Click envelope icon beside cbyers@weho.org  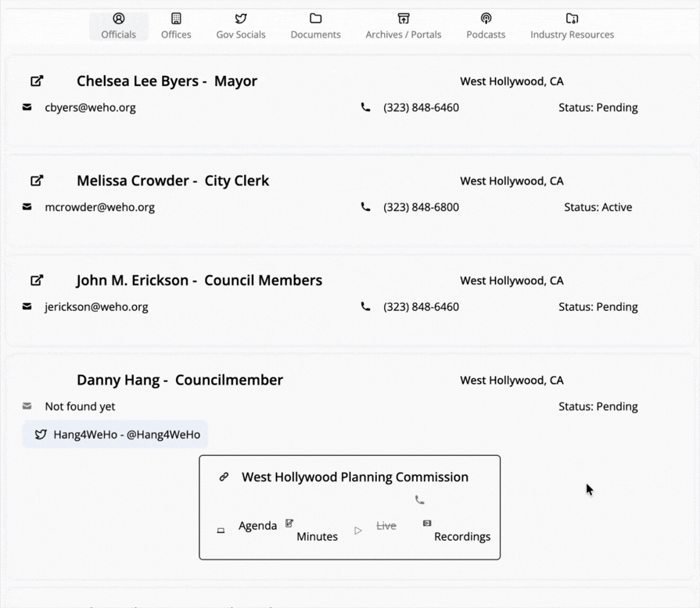27,108
